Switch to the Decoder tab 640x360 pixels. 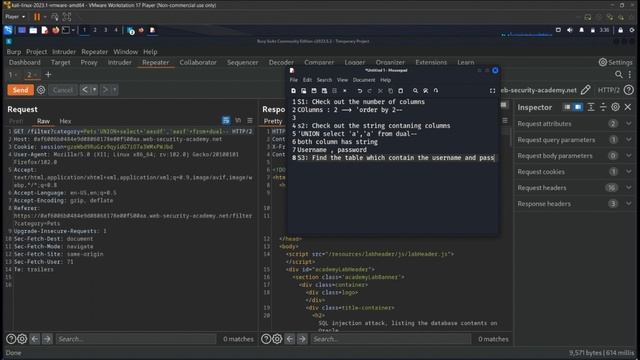(x=281, y=62)
